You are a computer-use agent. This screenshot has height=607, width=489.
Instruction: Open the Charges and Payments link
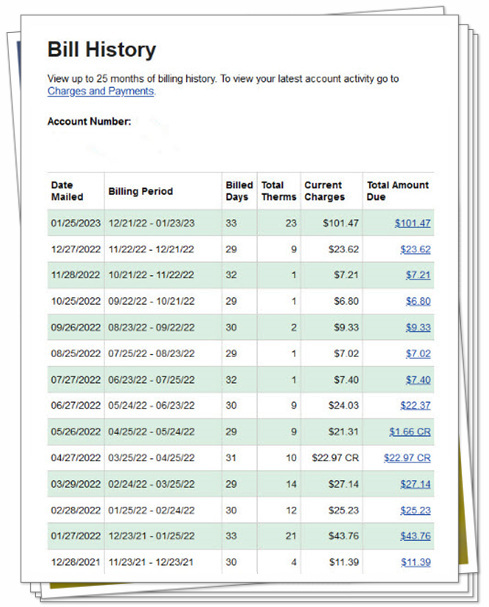101,91
